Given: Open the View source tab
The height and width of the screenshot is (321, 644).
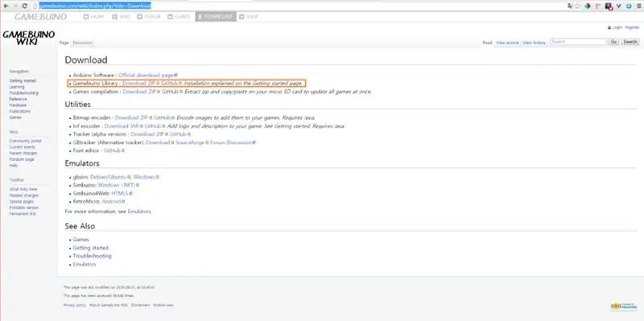Looking at the screenshot, I should click(507, 43).
